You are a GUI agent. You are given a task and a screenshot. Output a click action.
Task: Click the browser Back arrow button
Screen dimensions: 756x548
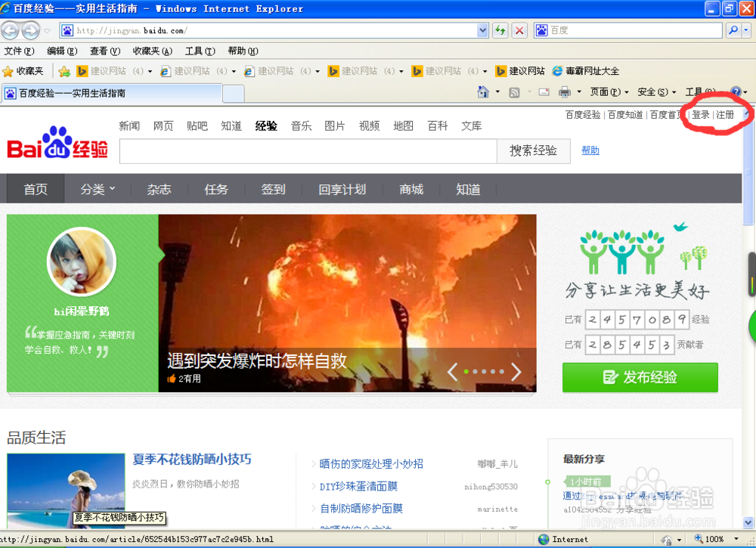point(10,31)
